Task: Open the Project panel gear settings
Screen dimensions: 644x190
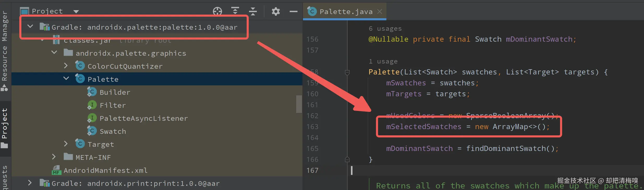Action: pos(276,11)
